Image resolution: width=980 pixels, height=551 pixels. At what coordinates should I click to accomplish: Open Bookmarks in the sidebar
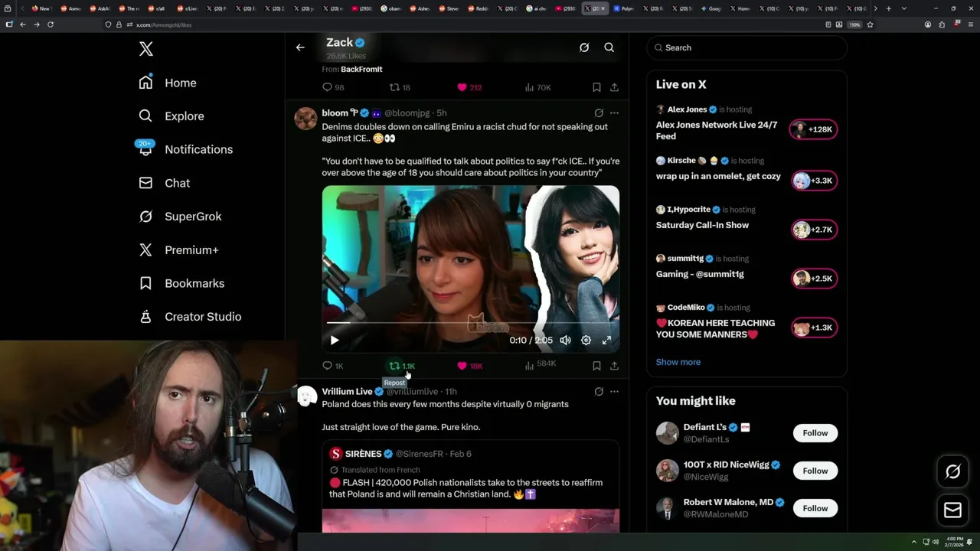click(181, 283)
